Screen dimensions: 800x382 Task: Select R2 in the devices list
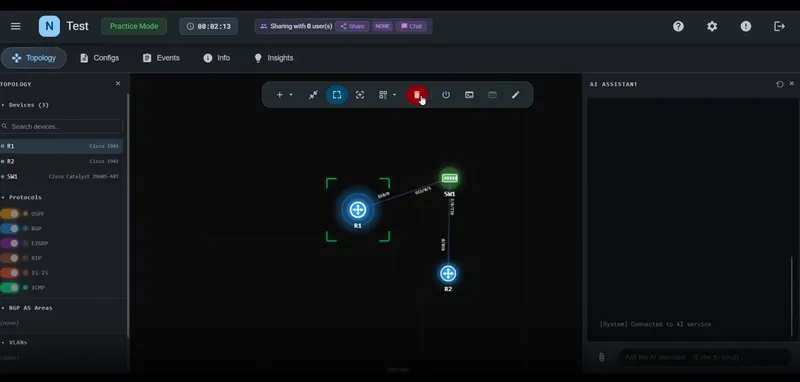tap(61, 161)
